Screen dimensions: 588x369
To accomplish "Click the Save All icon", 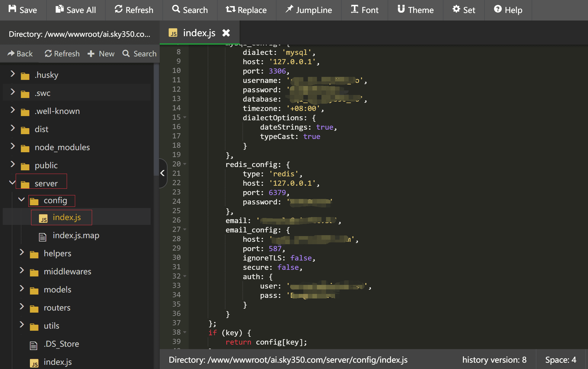I will [x=59, y=9].
